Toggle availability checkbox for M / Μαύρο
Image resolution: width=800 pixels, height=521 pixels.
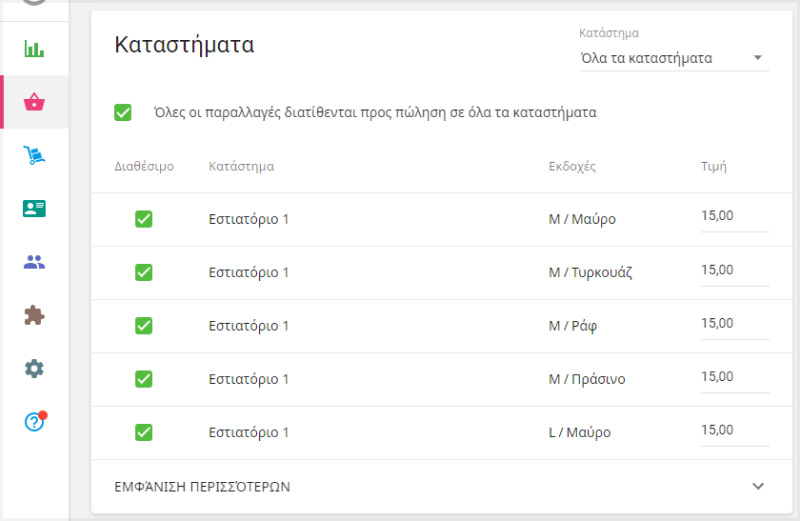143,219
